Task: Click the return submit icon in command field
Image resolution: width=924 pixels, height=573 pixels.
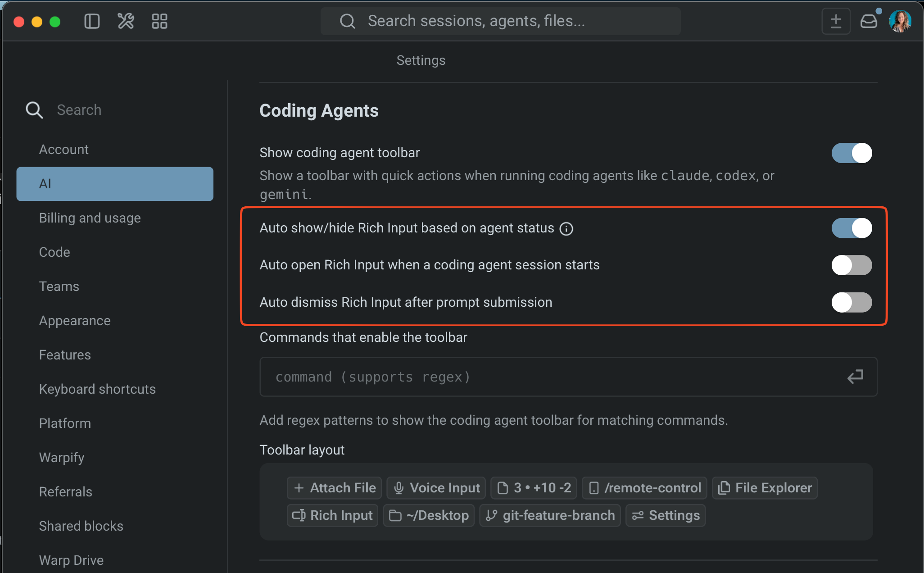Action: pos(855,377)
